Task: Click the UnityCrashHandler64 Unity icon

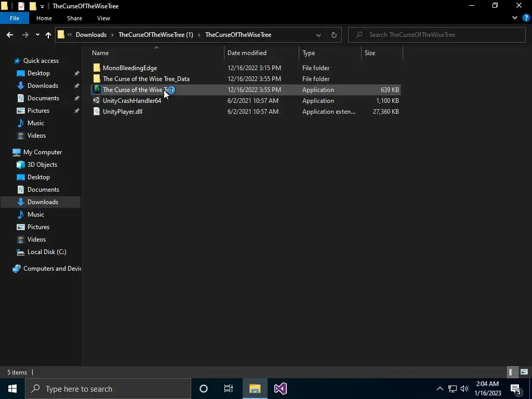Action: (97, 100)
